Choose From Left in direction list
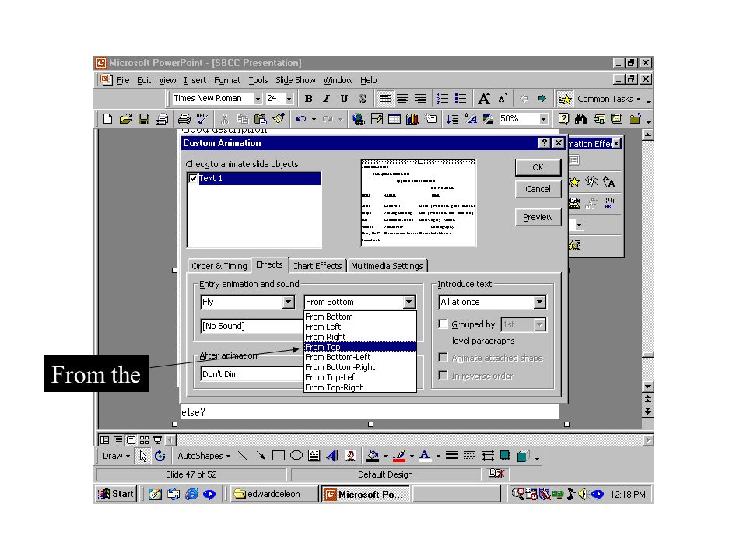This screenshot has height=560, width=747. [360, 327]
